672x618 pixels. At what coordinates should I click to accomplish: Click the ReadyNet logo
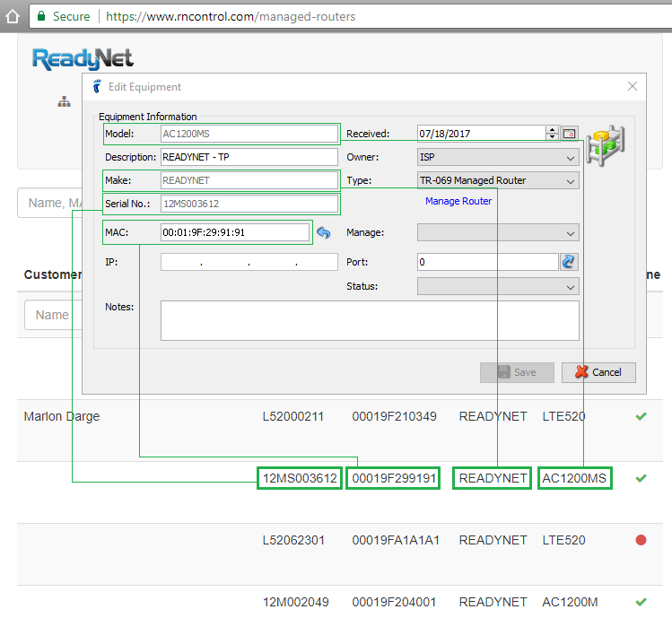point(83,58)
